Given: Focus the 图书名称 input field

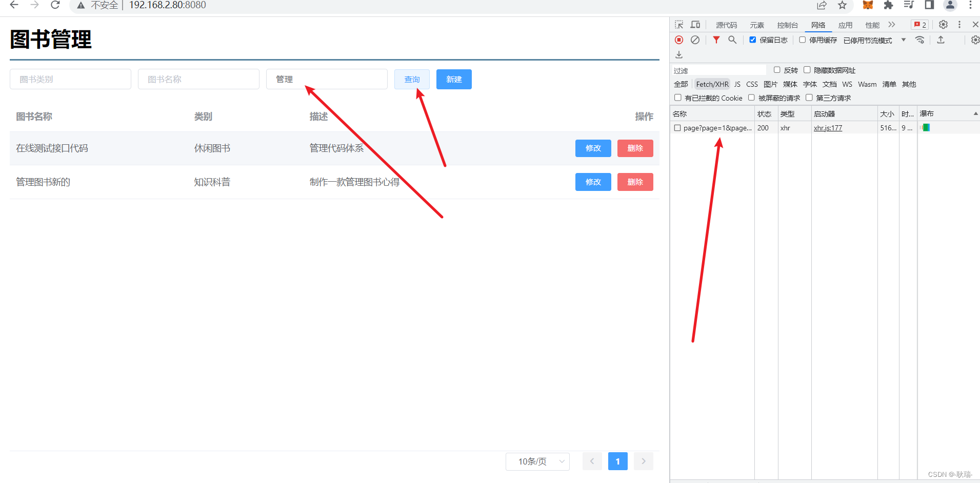Looking at the screenshot, I should coord(198,79).
